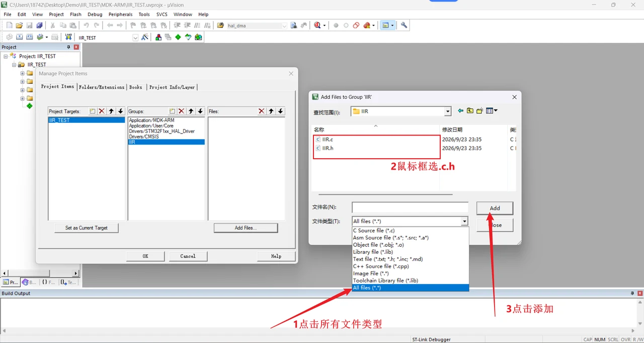Open the Target Options wand icon
This screenshot has width=644, height=343.
pyautogui.click(x=145, y=37)
